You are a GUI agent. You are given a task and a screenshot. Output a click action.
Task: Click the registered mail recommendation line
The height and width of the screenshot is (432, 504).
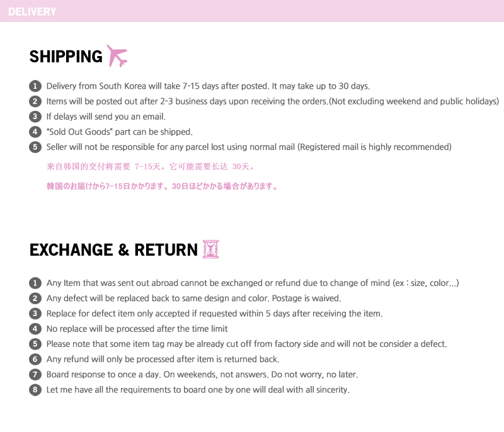pyautogui.click(x=249, y=147)
